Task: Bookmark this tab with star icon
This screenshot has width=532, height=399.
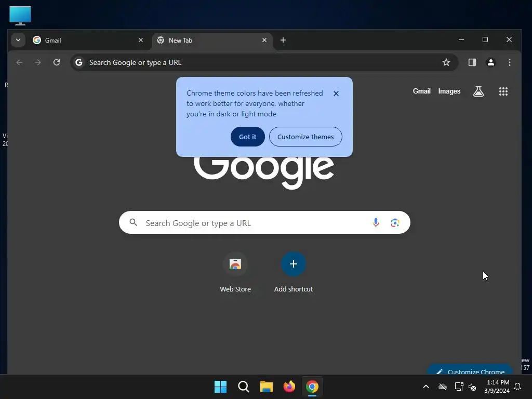Action: 446,62
